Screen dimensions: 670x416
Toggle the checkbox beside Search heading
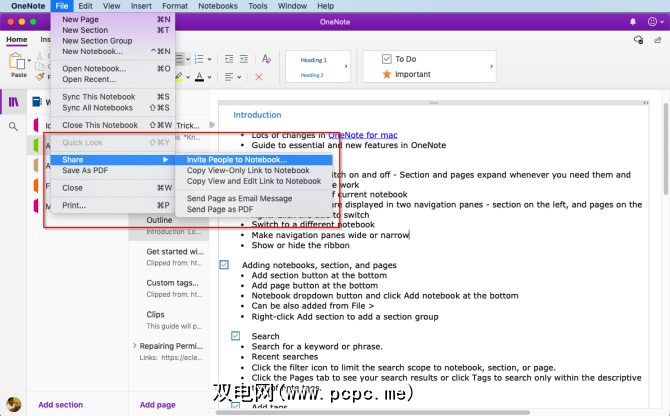pos(236,336)
